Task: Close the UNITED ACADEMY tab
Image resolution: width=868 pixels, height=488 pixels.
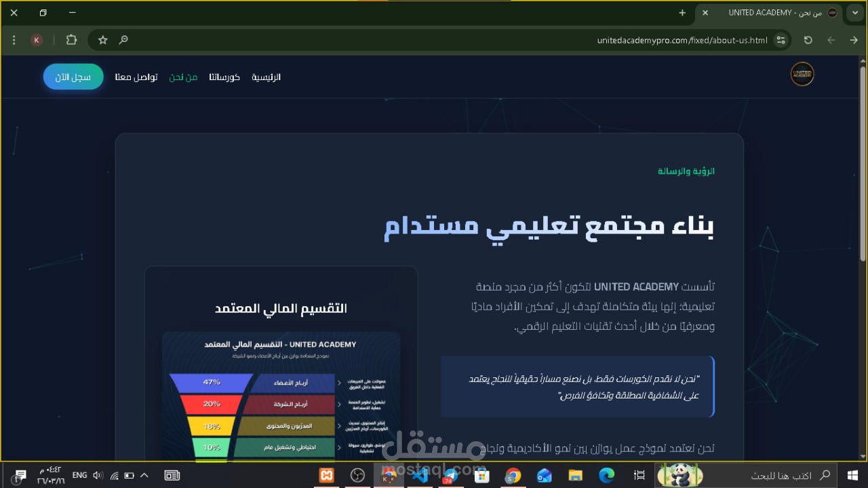Action: (705, 13)
